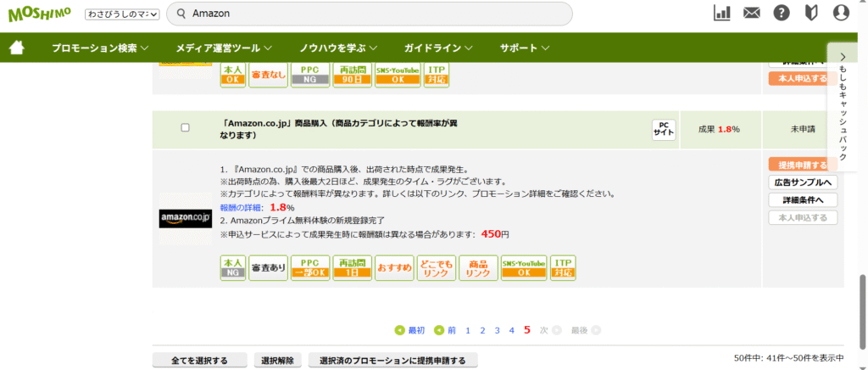Click 選択済のプロモーションに提携申請する button
The width and height of the screenshot is (868, 370).
coord(392,361)
